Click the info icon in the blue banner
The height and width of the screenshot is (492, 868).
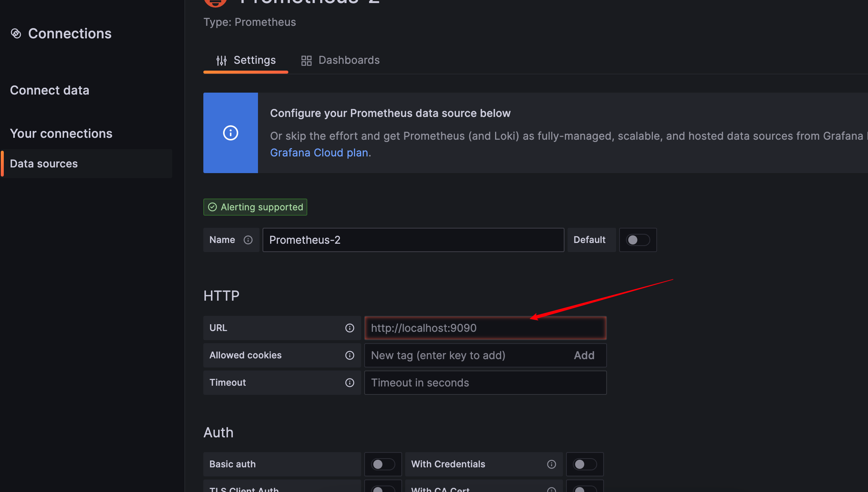coord(231,133)
